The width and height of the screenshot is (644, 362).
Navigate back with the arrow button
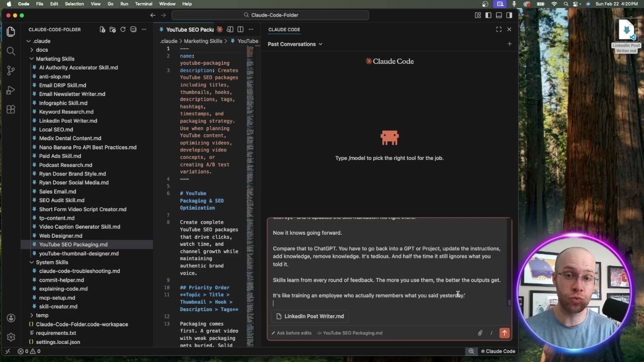tap(153, 15)
